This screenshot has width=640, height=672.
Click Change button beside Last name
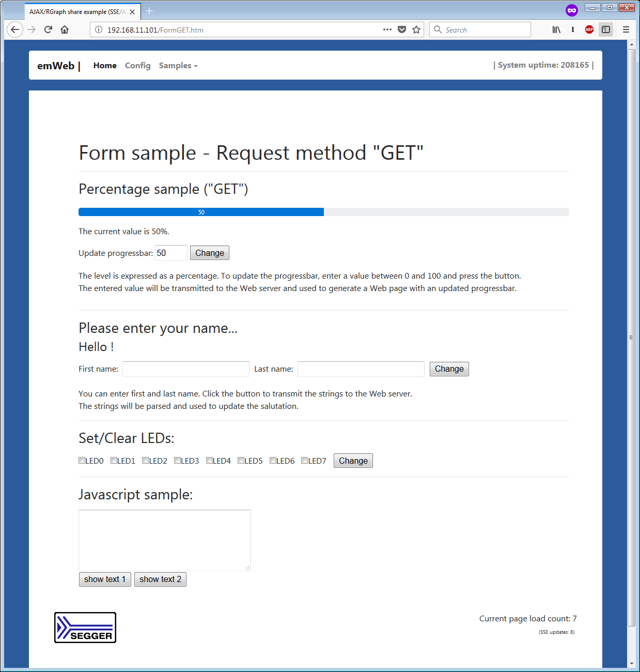point(449,369)
